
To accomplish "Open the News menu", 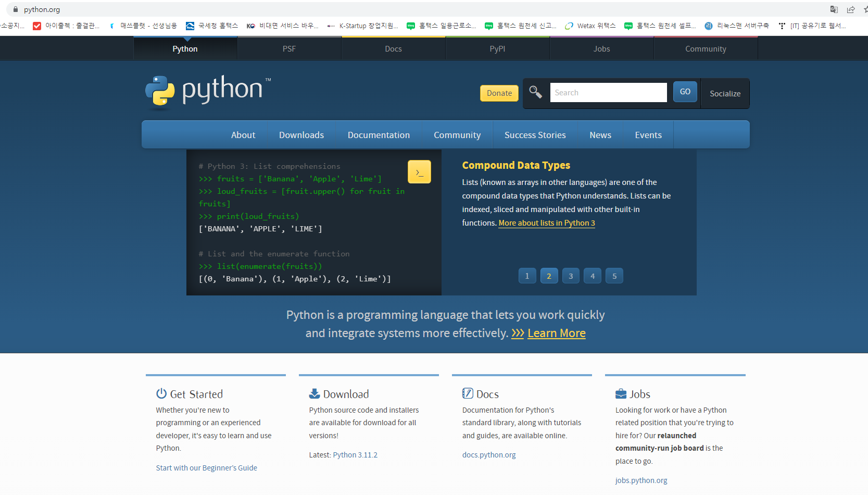I will click(600, 135).
